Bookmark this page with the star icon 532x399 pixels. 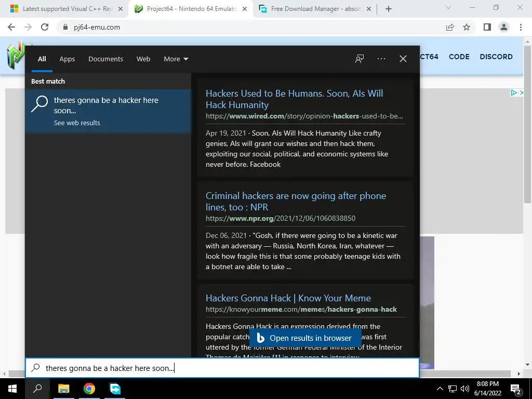click(467, 27)
